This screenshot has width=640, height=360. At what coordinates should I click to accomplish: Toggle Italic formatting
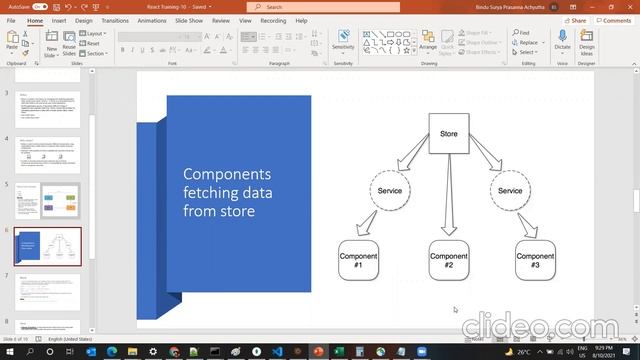(x=132, y=50)
